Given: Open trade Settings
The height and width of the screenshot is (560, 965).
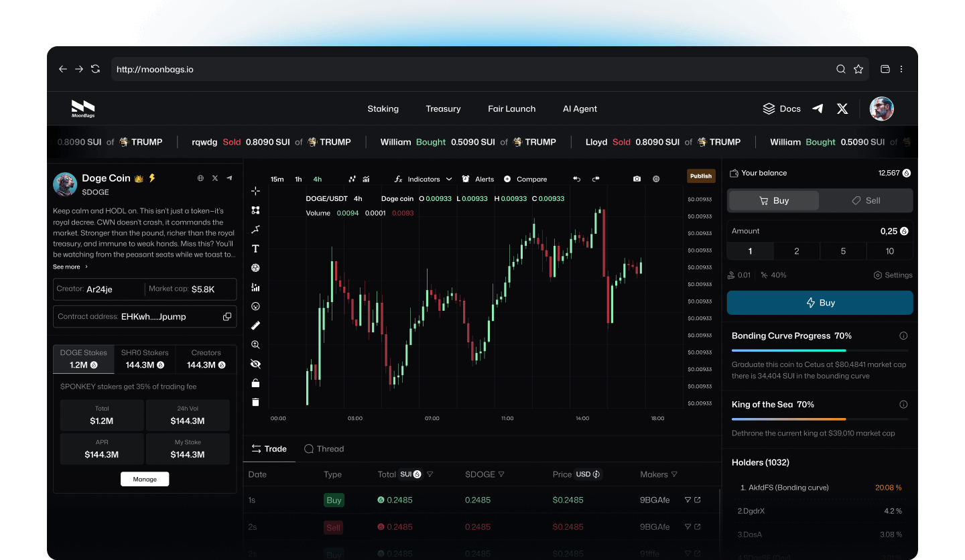Looking at the screenshot, I should (893, 275).
